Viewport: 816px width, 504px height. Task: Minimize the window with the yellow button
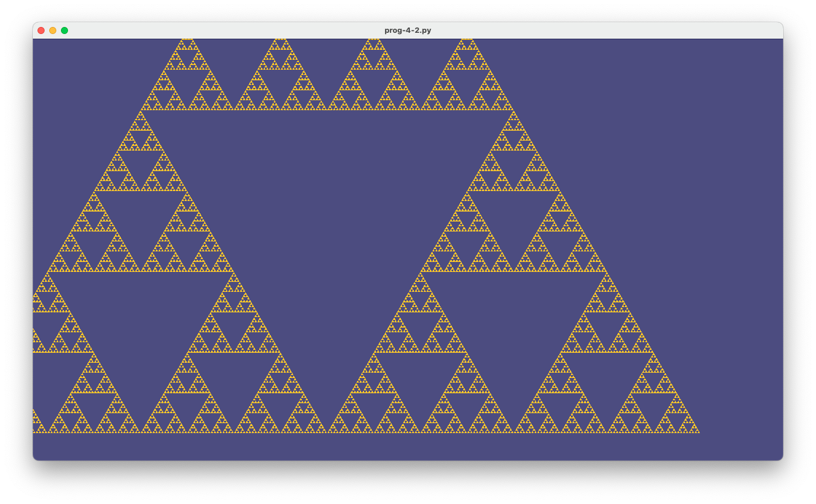click(53, 30)
